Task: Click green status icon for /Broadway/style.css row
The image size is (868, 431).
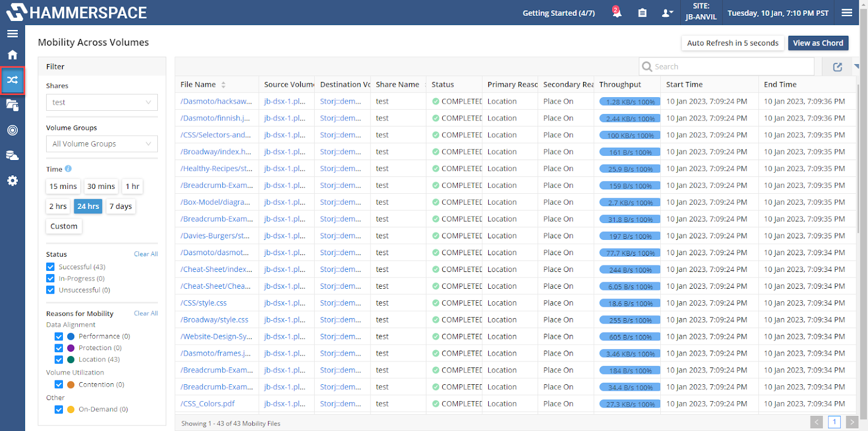Action: tap(436, 320)
